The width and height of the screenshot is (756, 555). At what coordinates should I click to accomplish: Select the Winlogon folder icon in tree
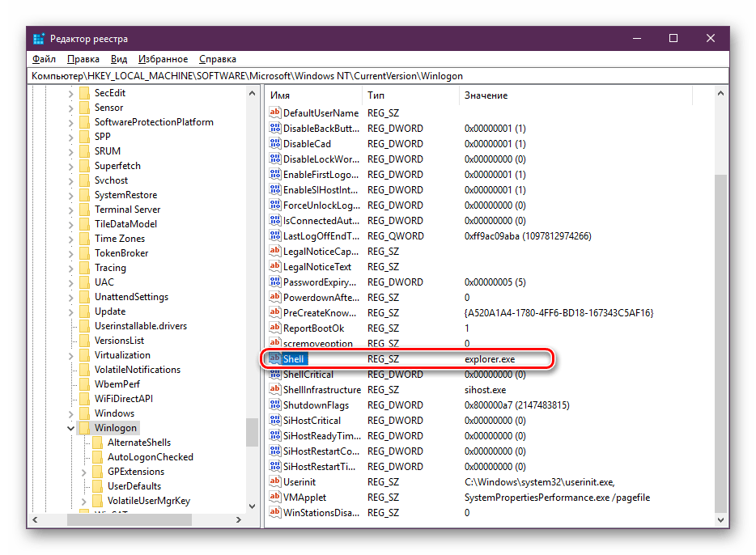coord(84,428)
